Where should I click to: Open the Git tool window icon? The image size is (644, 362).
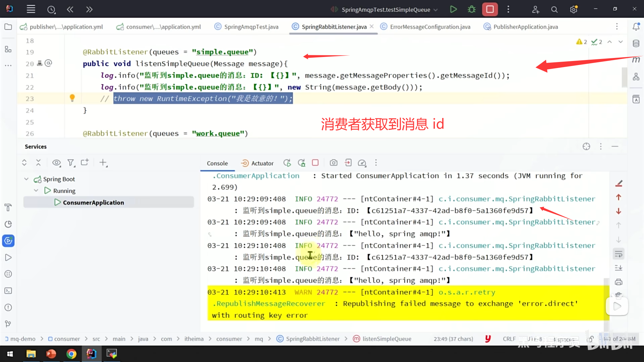coord(8,324)
